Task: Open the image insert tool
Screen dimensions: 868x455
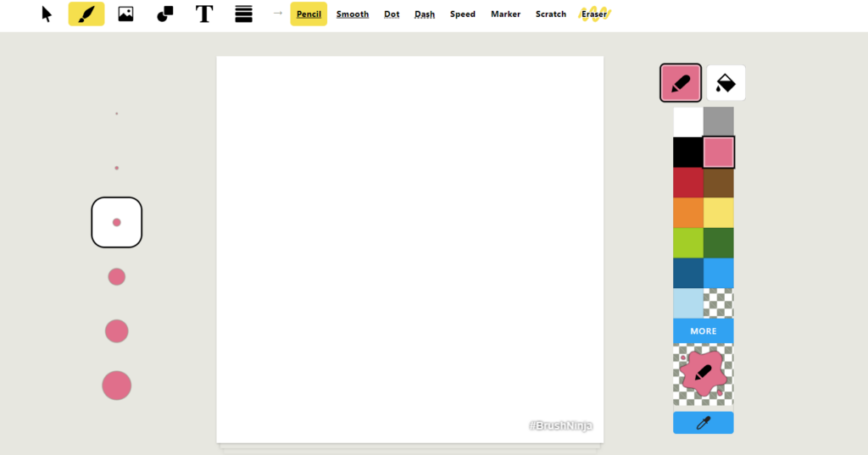Action: [x=125, y=14]
